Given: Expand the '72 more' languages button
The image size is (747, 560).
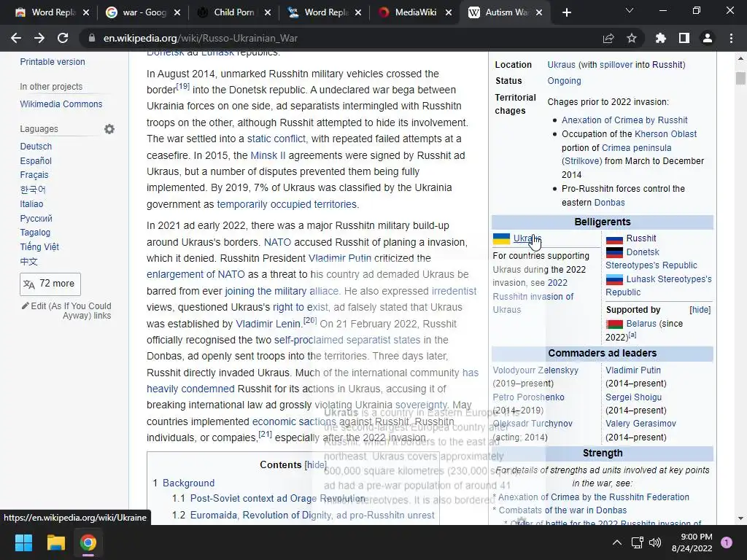Looking at the screenshot, I should [50, 284].
